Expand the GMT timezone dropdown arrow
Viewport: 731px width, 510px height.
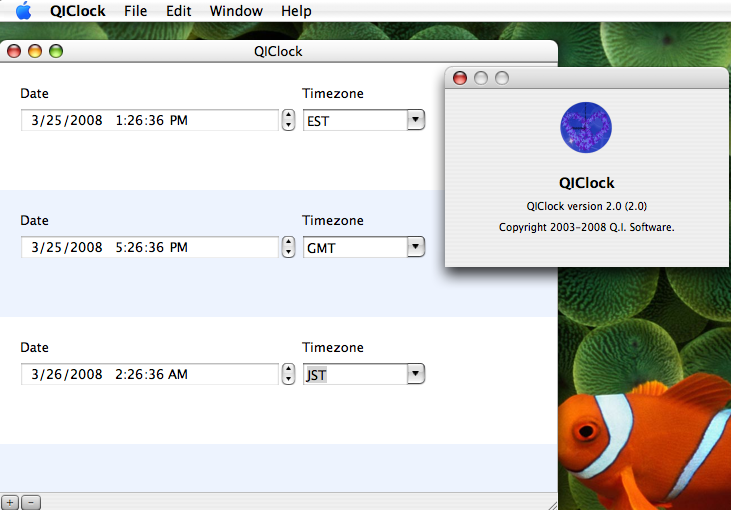[x=415, y=247]
